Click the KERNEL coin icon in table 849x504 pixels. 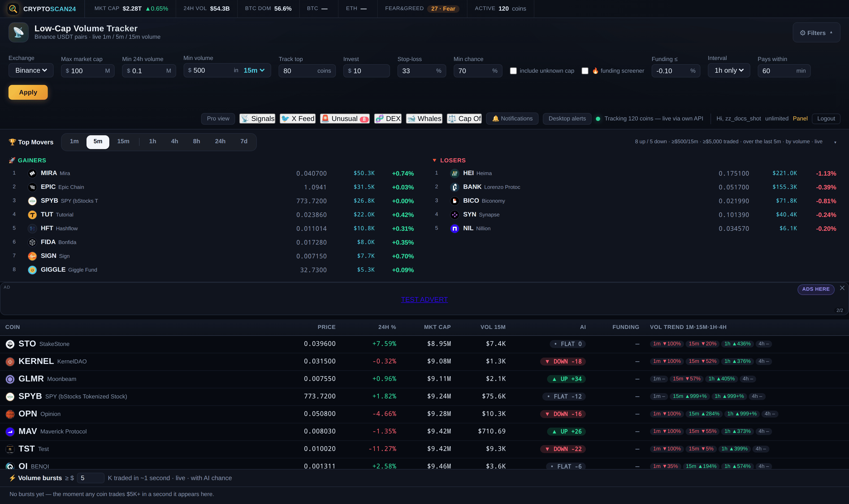(x=10, y=362)
